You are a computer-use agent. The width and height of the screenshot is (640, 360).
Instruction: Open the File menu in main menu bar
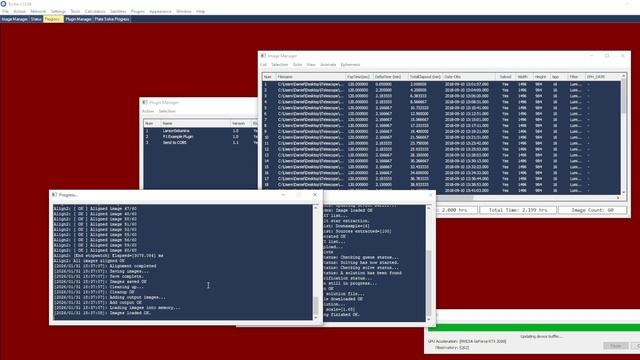pos(5,11)
